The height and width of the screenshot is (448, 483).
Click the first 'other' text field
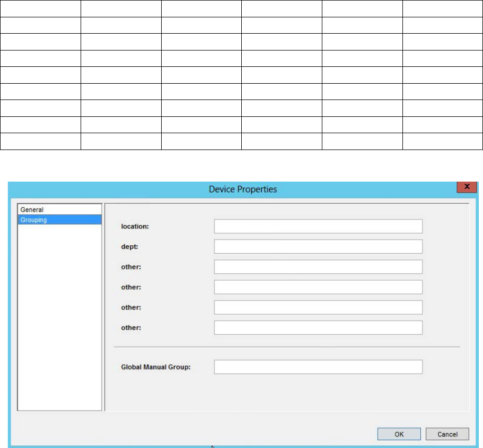point(318,267)
